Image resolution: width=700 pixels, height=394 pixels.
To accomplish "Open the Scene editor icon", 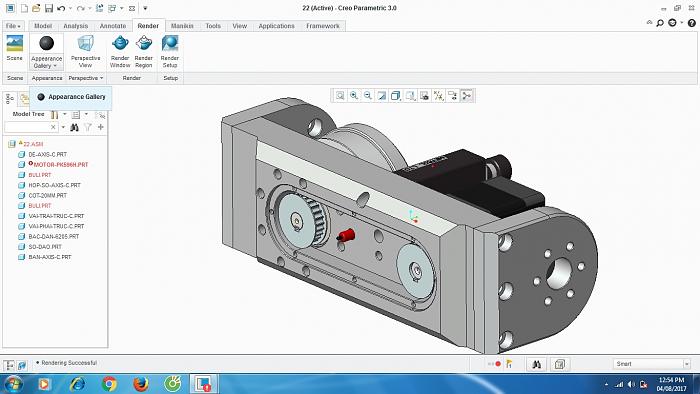I will (x=15, y=44).
